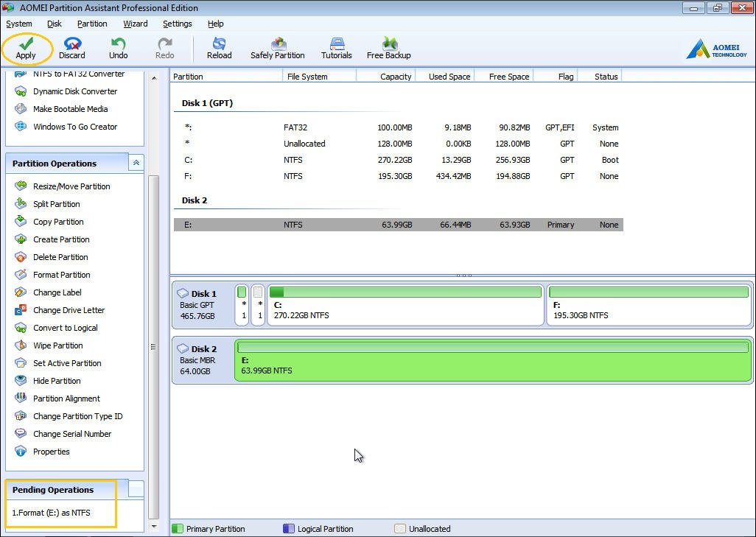The image size is (756, 537).
Task: Click the Apply green checkmark icon
Action: [x=26, y=43]
